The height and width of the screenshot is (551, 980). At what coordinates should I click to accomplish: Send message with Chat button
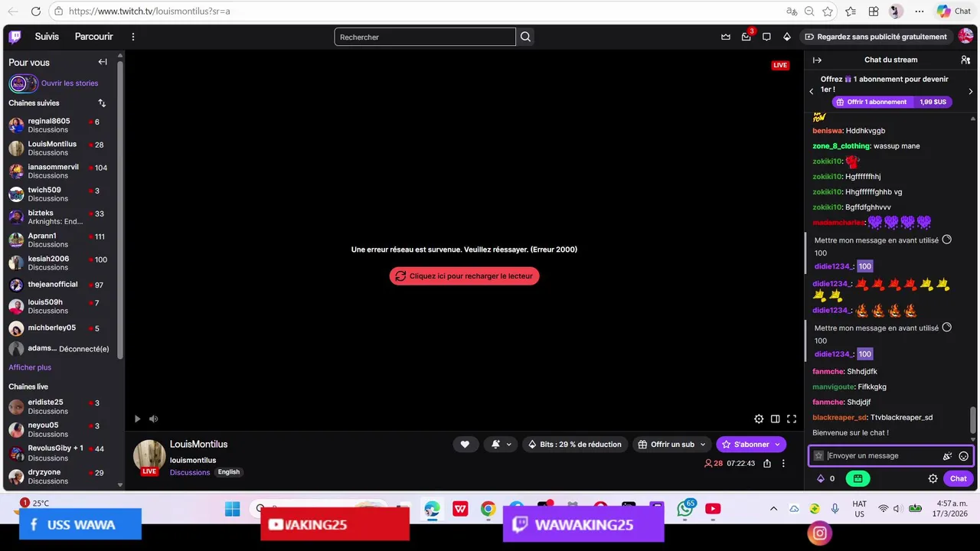[x=959, y=479]
